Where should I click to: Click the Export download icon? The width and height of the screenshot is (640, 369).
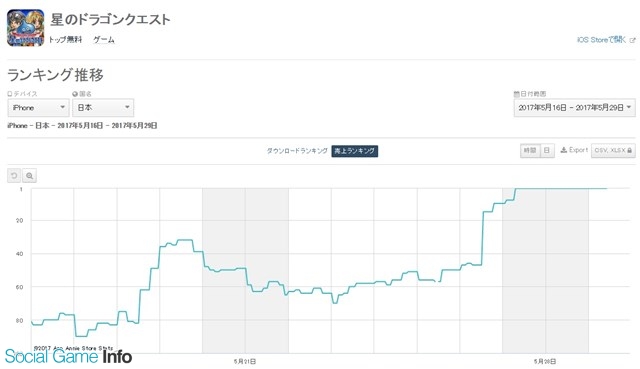(x=564, y=150)
